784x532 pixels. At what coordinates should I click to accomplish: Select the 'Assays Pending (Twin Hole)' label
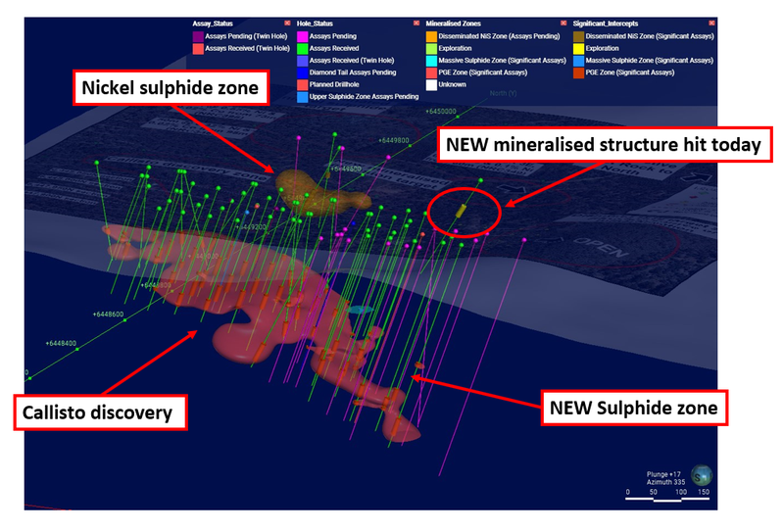click(246, 36)
